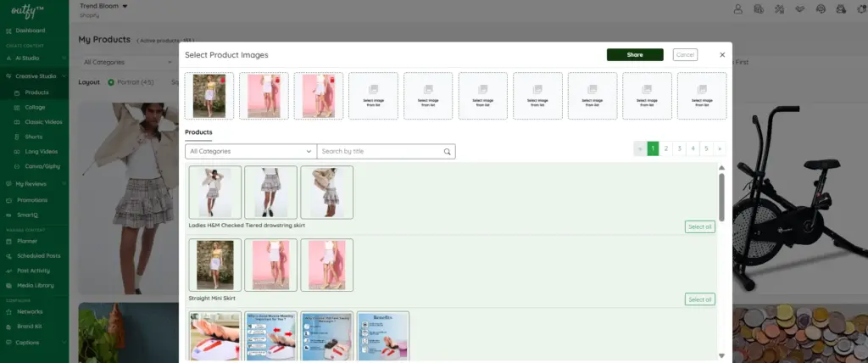Click the Share button
The image size is (868, 363).
(x=635, y=55)
